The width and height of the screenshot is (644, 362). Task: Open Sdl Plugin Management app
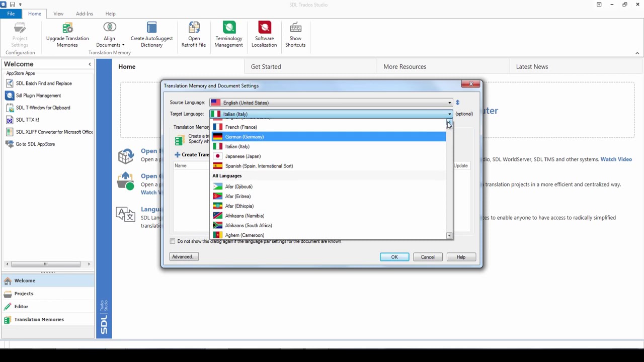tap(38, 96)
